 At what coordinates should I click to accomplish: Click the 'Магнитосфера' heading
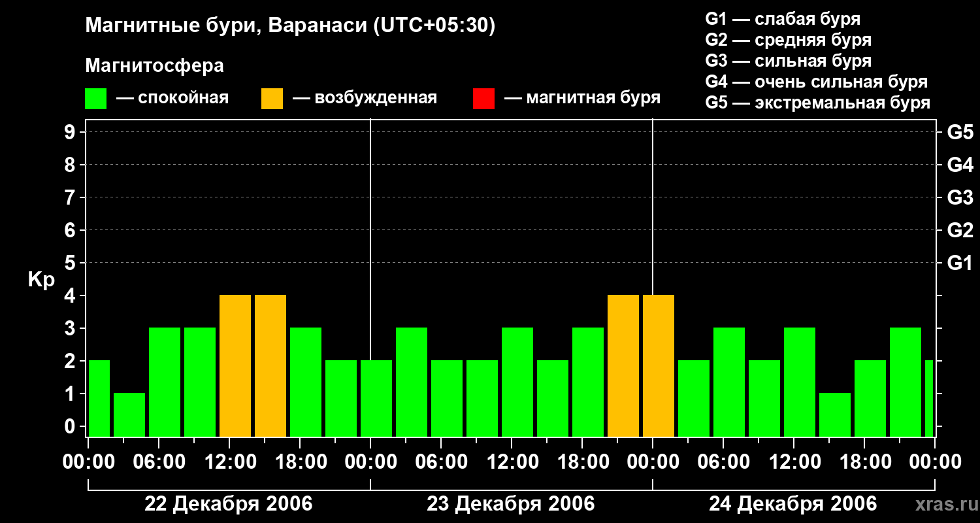click(x=155, y=66)
